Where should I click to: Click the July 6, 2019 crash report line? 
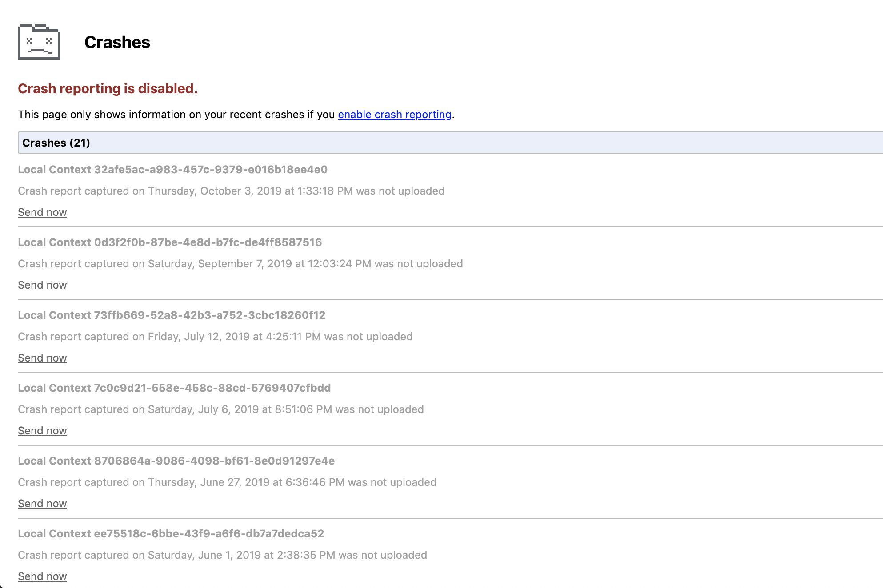(221, 409)
